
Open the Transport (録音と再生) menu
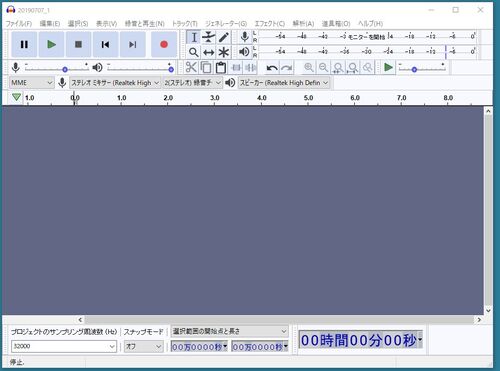tap(145, 24)
